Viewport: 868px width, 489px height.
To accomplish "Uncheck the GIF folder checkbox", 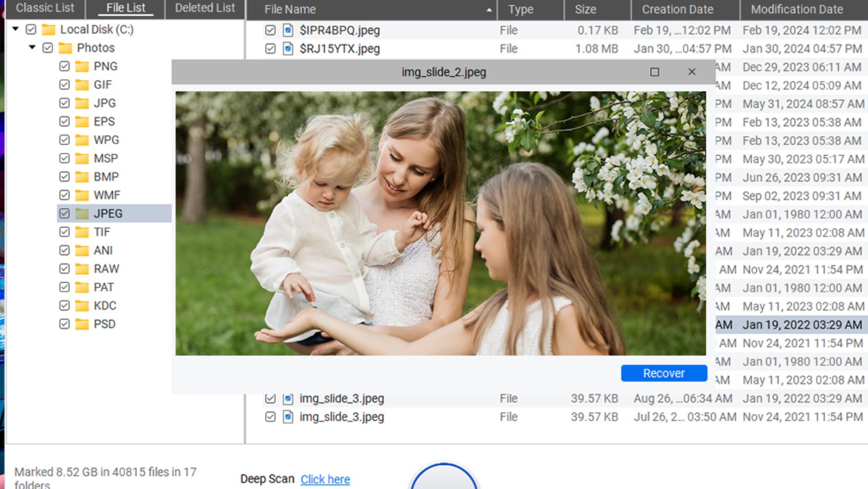I will [65, 85].
